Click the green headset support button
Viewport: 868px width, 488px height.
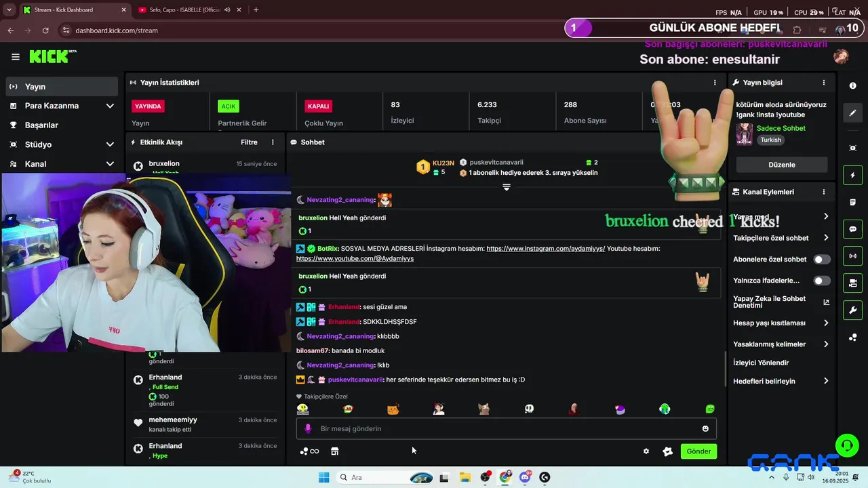coord(846,445)
